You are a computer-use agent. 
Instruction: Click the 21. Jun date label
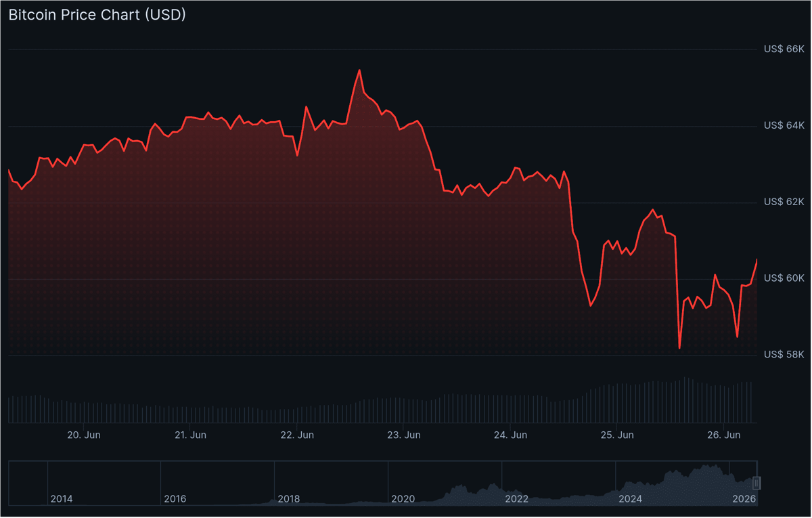pos(190,435)
